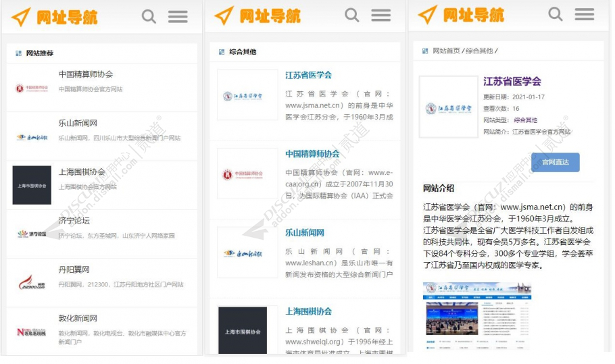Click 网站介绍 section heading
The width and height of the screenshot is (615, 364).
[439, 188]
